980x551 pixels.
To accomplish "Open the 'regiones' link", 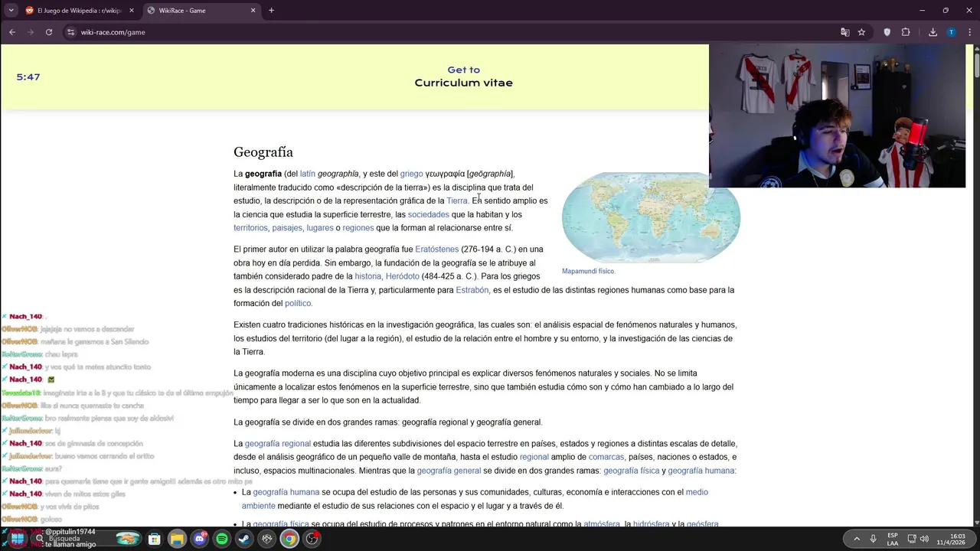I will click(x=358, y=228).
